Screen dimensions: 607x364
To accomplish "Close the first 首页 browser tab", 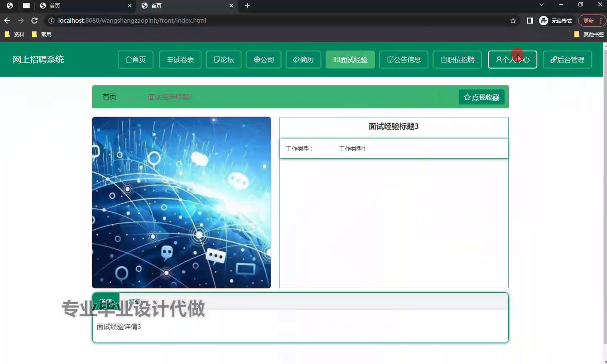I will 129,5.
